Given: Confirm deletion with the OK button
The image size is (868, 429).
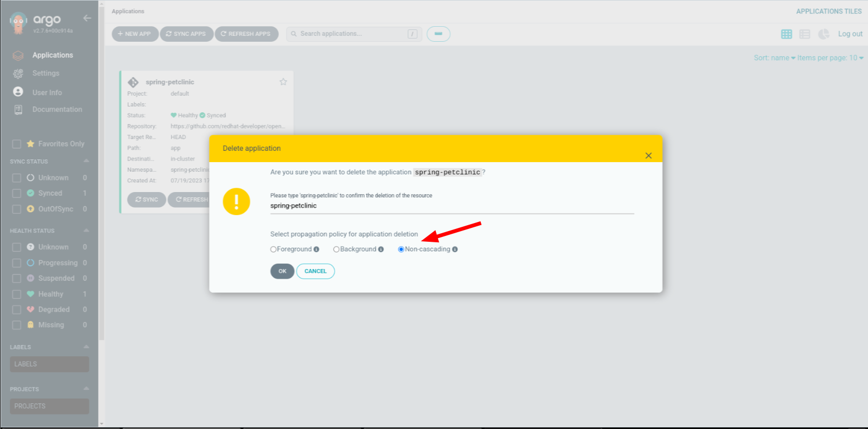Looking at the screenshot, I should pos(282,271).
